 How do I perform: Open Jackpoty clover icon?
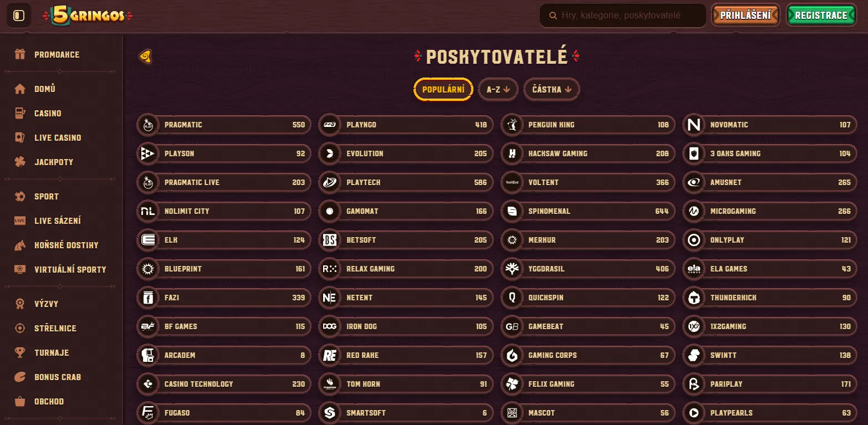[x=20, y=162]
